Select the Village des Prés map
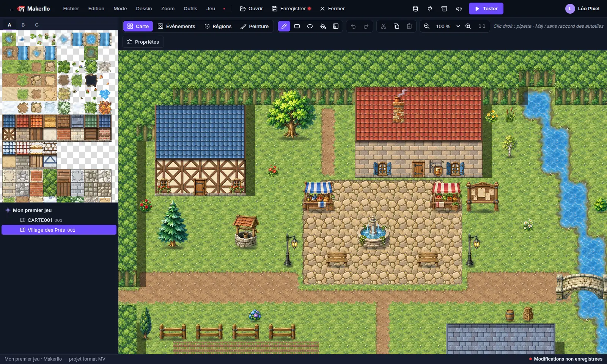Screen dimensions: 607x364 [59, 230]
